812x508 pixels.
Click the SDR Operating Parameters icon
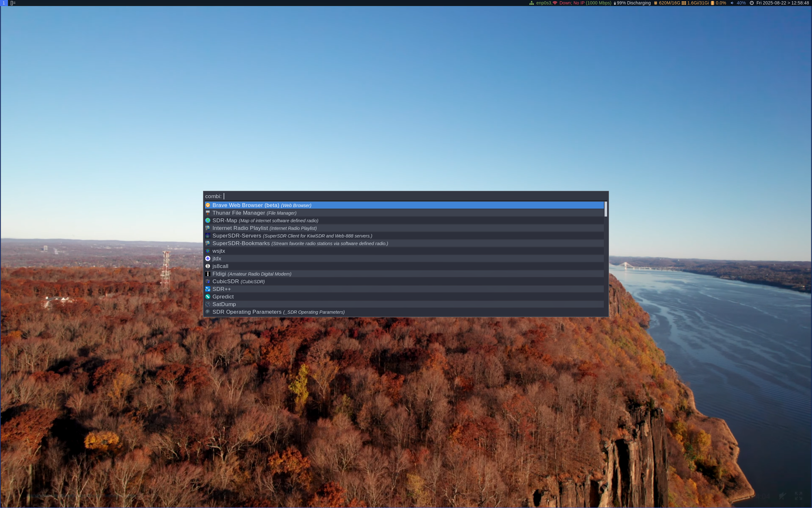click(208, 312)
